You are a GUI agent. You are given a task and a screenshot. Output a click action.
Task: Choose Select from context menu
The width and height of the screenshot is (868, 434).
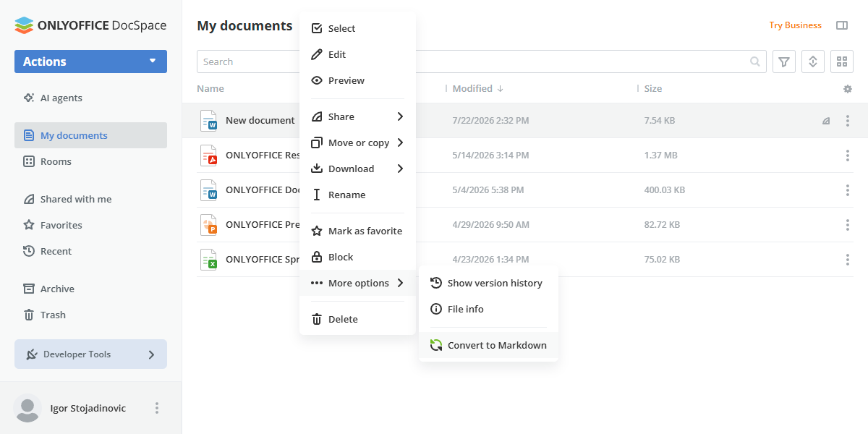358,28
